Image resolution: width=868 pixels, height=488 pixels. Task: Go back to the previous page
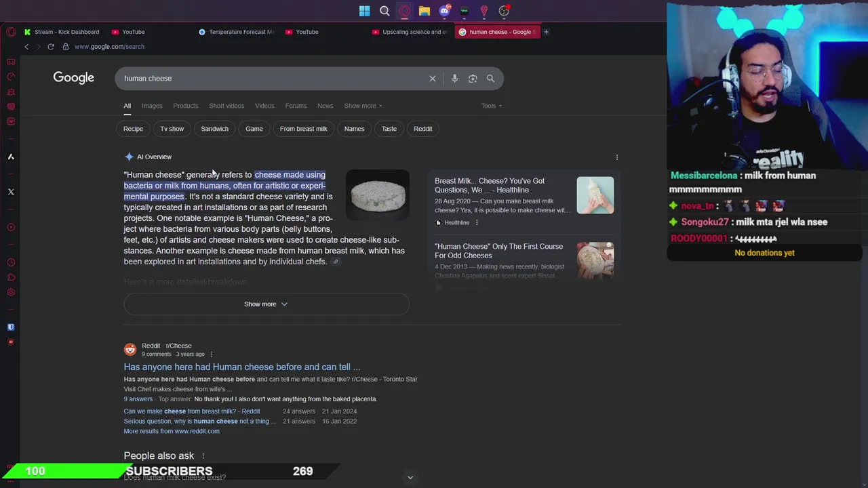(26, 47)
